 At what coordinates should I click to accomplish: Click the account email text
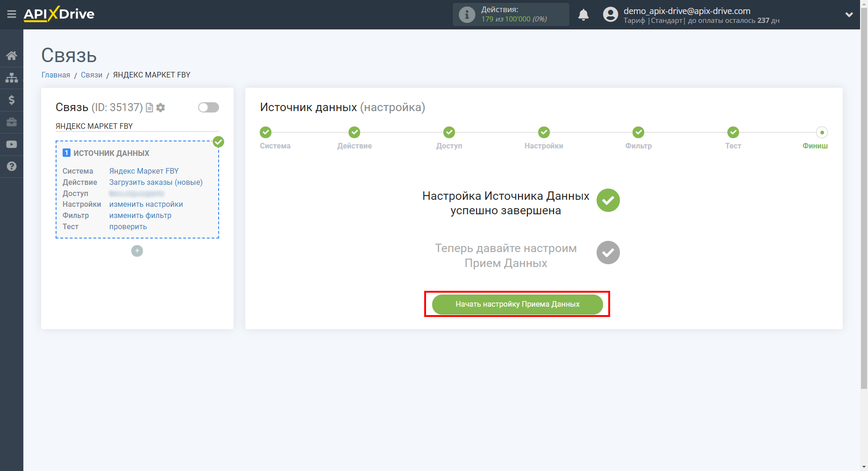pos(687,11)
